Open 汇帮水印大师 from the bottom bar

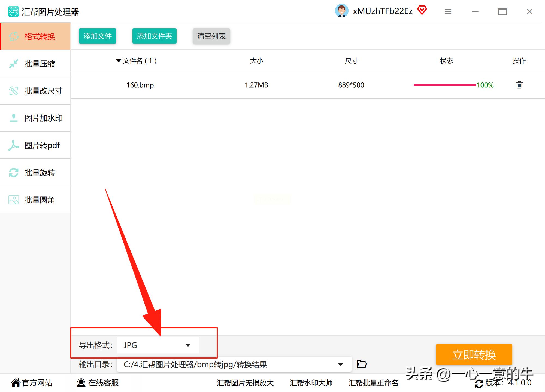pyautogui.click(x=311, y=383)
